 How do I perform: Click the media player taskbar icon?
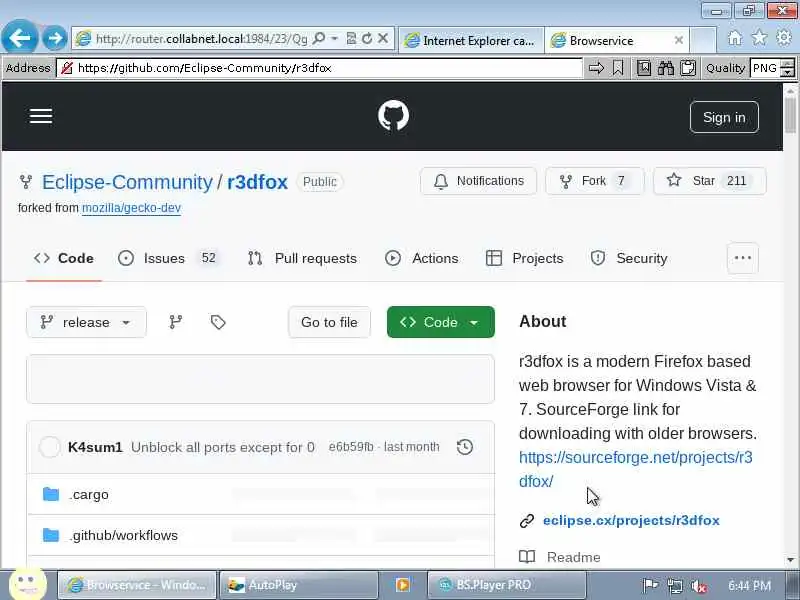402,585
